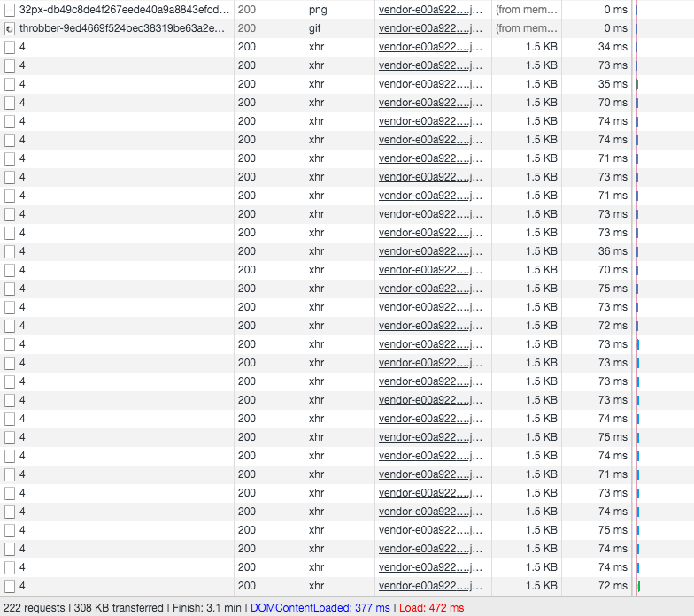Viewport: 694px width, 616px height.
Task: Click the waterfall bar of the 35 ms request
Action: [x=637, y=84]
